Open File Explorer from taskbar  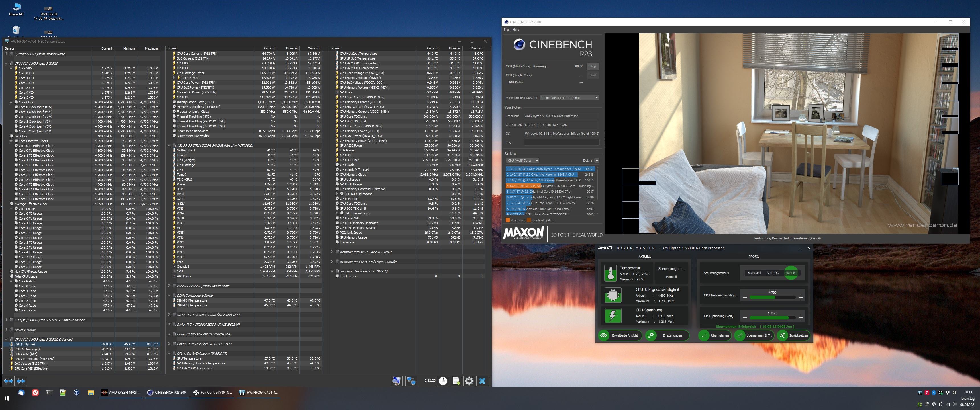91,393
